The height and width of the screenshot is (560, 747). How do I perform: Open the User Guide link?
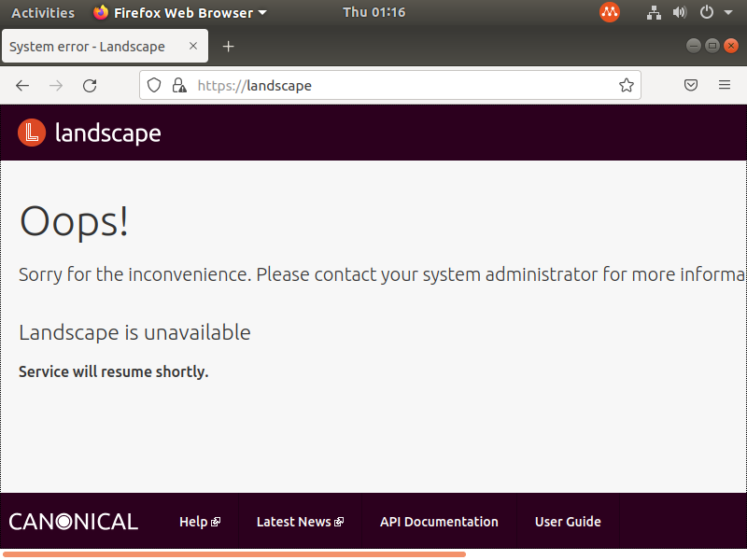click(568, 522)
